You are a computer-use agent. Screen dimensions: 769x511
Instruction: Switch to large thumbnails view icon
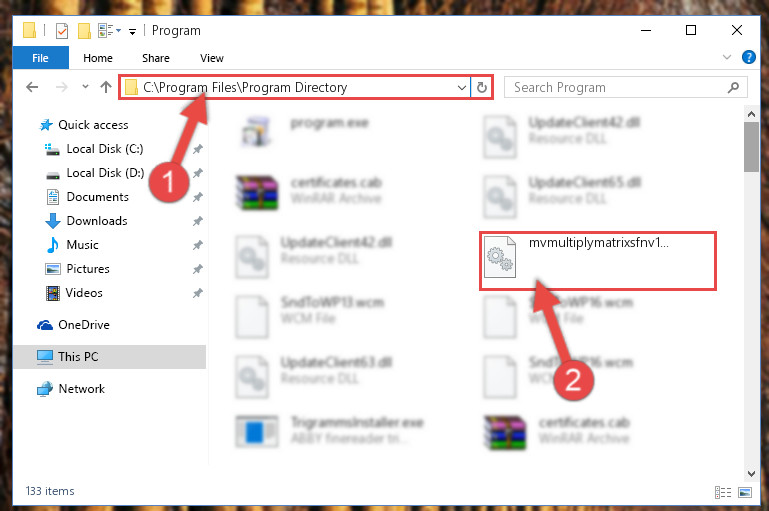744,492
